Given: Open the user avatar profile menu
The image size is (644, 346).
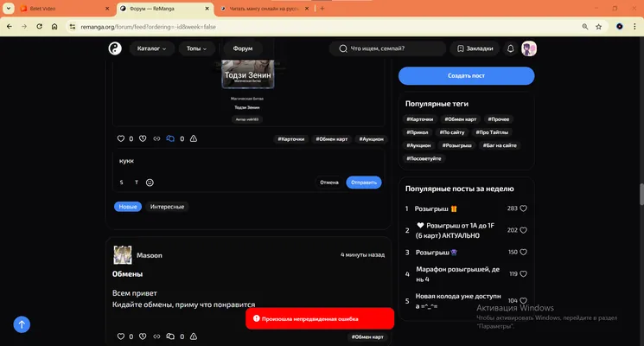Looking at the screenshot, I should pos(529,48).
